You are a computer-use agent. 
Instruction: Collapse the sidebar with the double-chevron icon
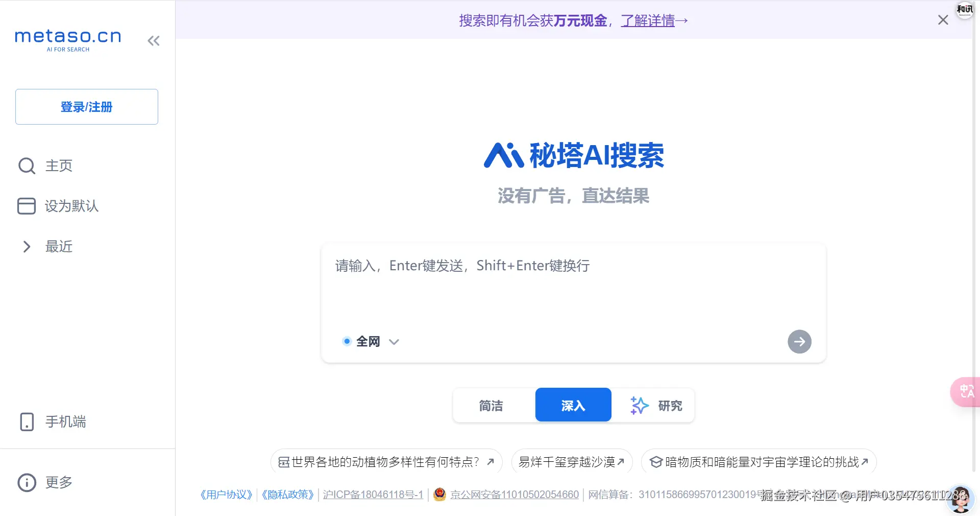[x=154, y=41]
